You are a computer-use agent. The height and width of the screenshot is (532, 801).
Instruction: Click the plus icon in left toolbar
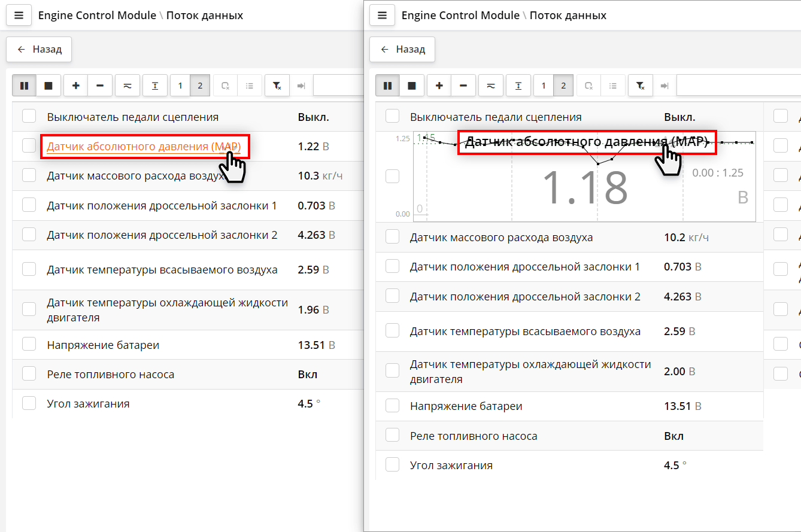tap(75, 86)
